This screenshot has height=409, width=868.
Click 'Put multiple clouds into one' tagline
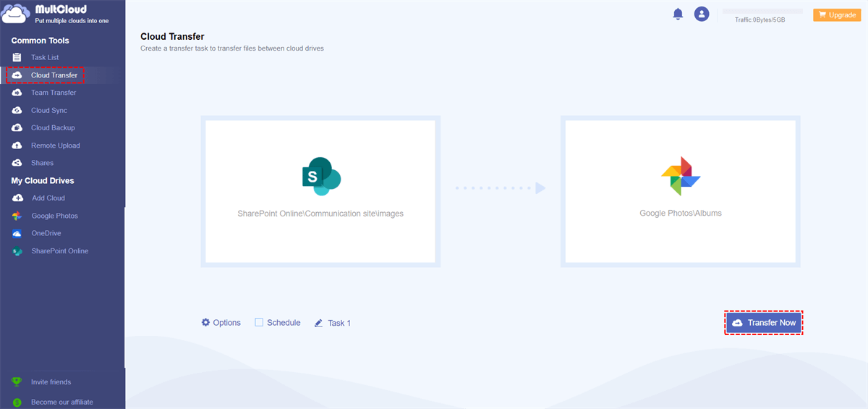click(72, 21)
